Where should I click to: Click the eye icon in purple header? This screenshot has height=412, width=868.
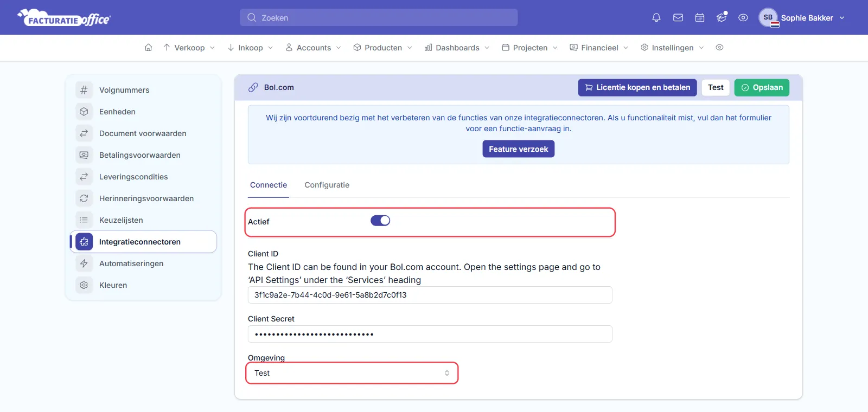click(743, 18)
